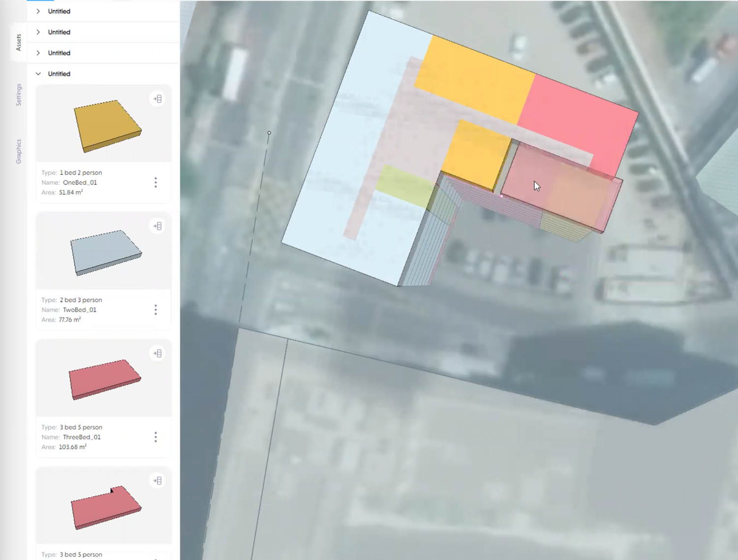Click the OneBed_01 name text

click(x=80, y=183)
